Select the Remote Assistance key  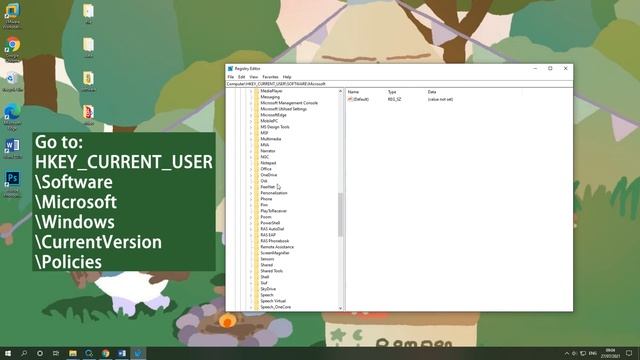(x=277, y=247)
